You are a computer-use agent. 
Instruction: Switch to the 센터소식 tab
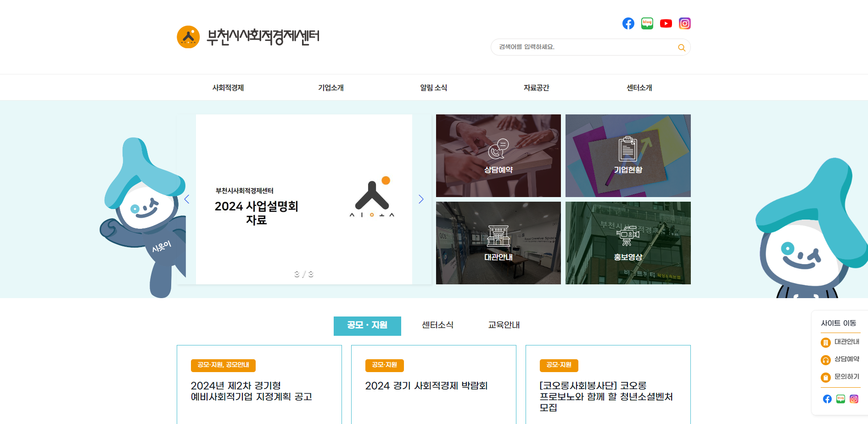pyautogui.click(x=437, y=325)
